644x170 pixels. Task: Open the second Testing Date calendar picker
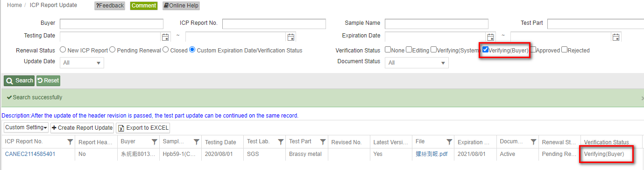(291, 37)
